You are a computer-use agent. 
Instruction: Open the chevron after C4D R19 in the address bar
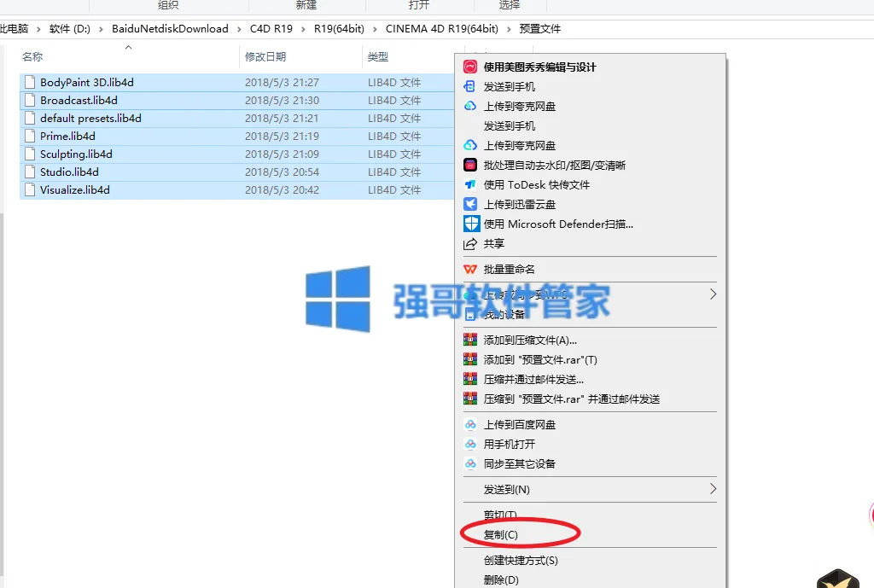[303, 29]
